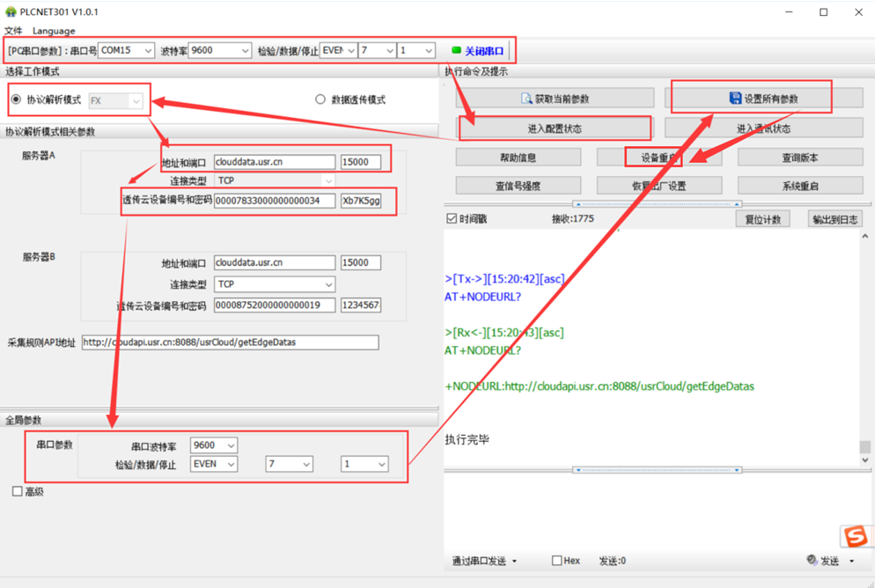
Task: Open the Language menu
Action: coord(54,31)
